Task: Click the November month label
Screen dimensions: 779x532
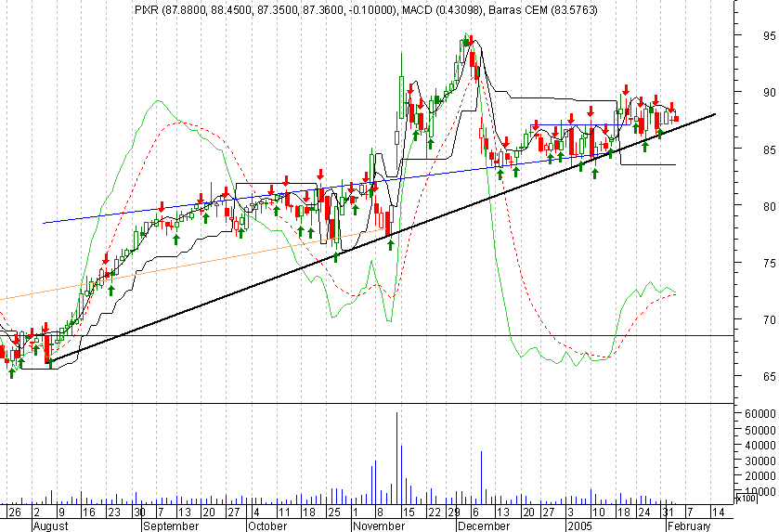Action: 380,526
